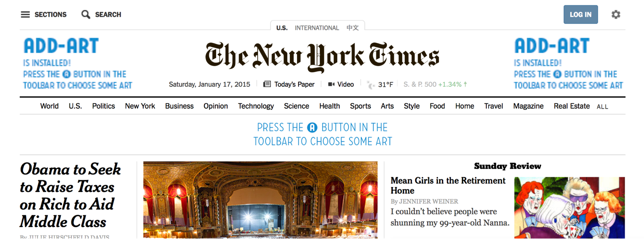
Task: Click the 31°F weather reading
Action: (x=385, y=84)
